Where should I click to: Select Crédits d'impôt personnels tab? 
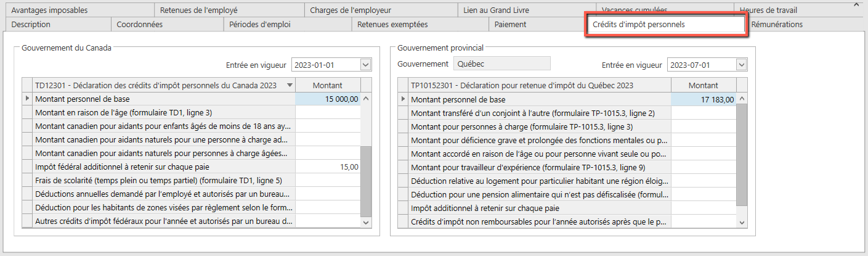(x=665, y=25)
